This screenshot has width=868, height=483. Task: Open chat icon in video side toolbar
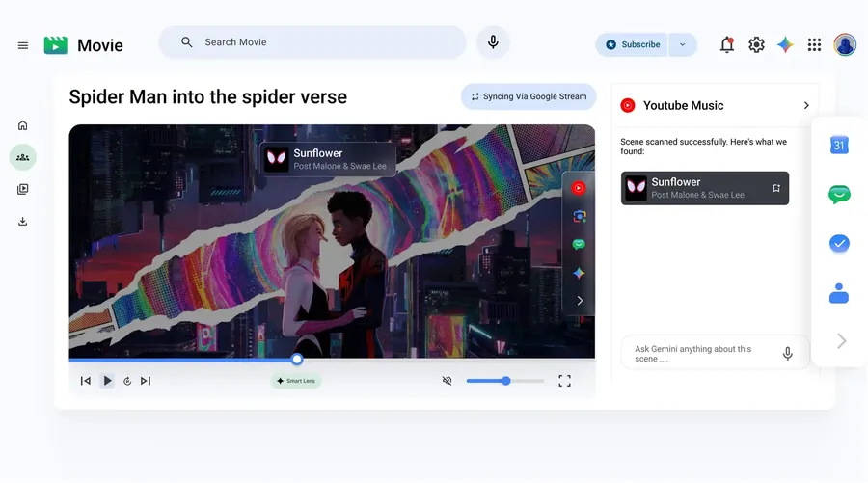click(579, 245)
